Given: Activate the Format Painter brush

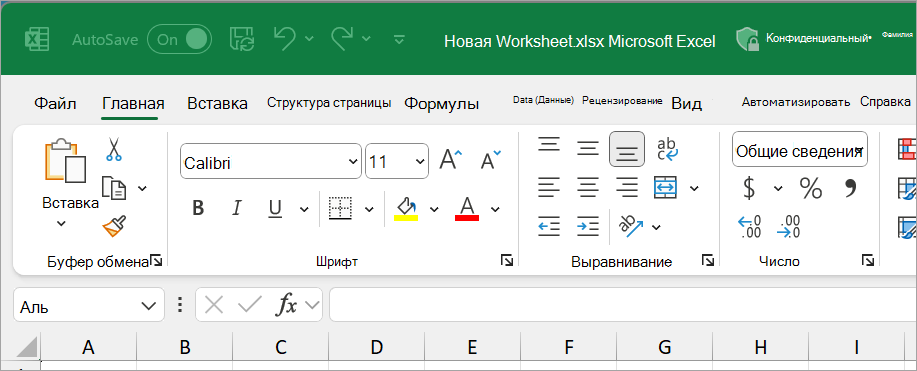Looking at the screenshot, I should (114, 226).
